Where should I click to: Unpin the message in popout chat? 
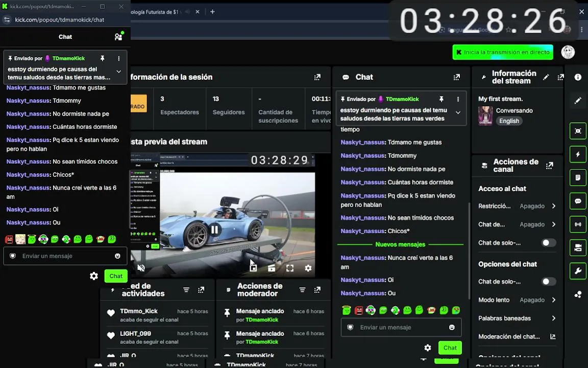(103, 58)
